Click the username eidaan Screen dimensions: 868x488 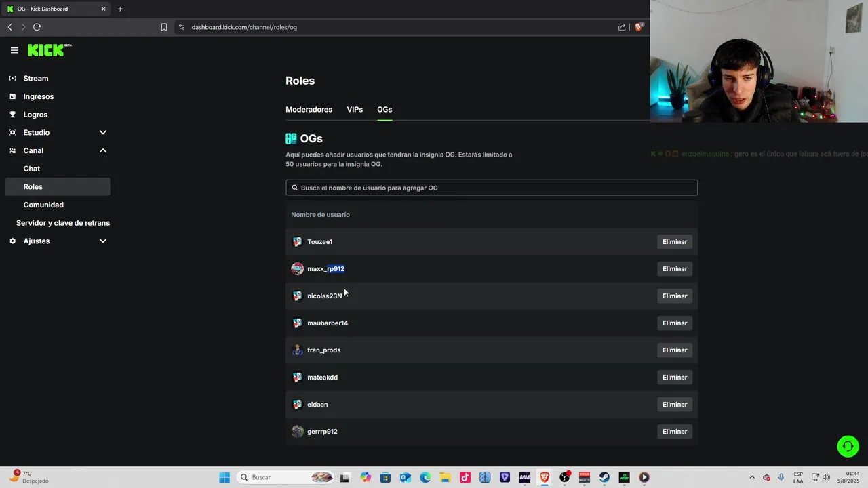click(317, 404)
